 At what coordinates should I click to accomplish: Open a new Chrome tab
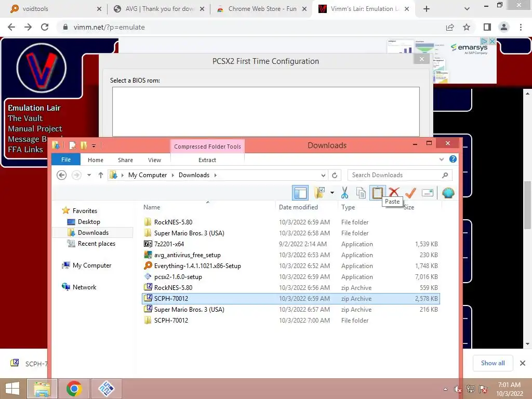coord(427,9)
